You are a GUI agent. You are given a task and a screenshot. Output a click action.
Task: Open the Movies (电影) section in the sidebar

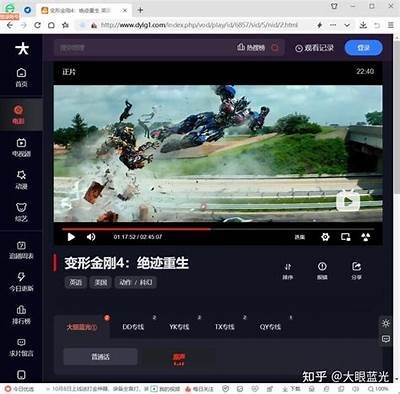18,114
